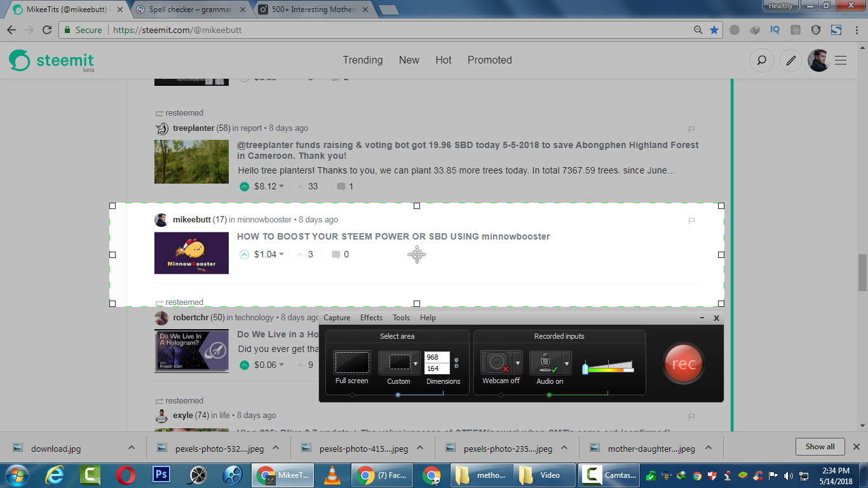Open the exyle author link
This screenshot has width=868, height=488.
tap(183, 416)
